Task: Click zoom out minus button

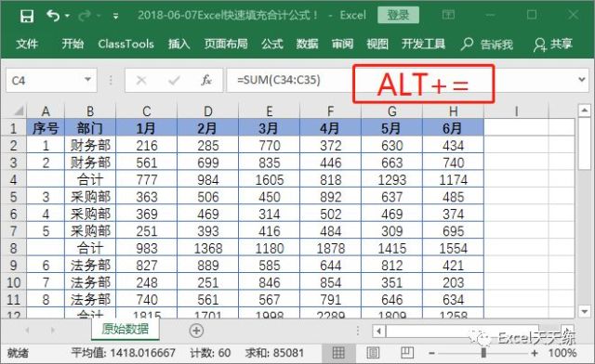Action: pos(431,353)
